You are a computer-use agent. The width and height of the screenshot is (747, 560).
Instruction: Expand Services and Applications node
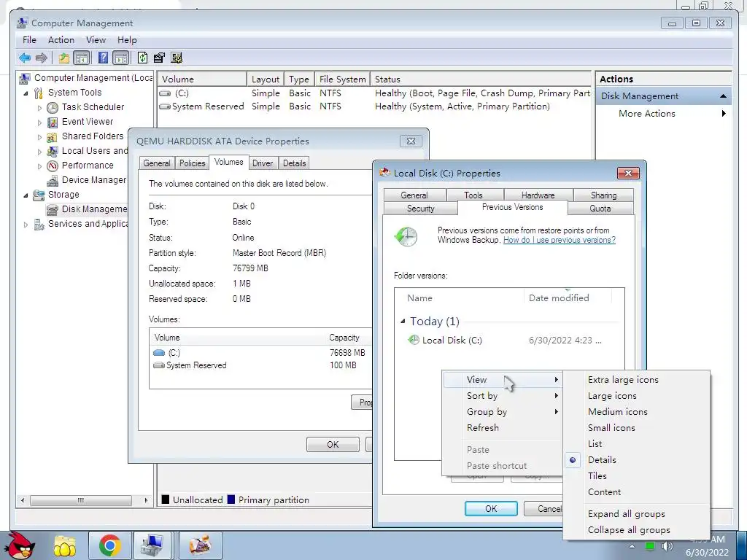(x=26, y=225)
